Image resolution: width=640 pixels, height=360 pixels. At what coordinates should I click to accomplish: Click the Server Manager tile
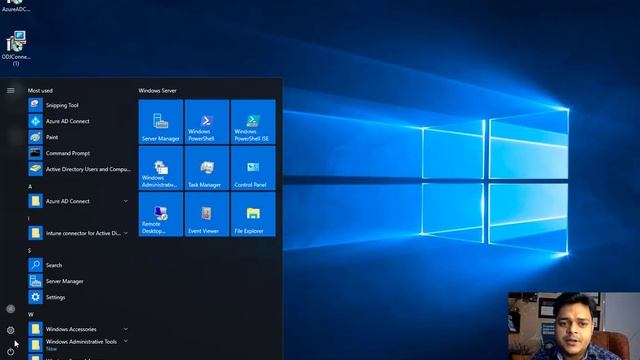[x=161, y=122]
